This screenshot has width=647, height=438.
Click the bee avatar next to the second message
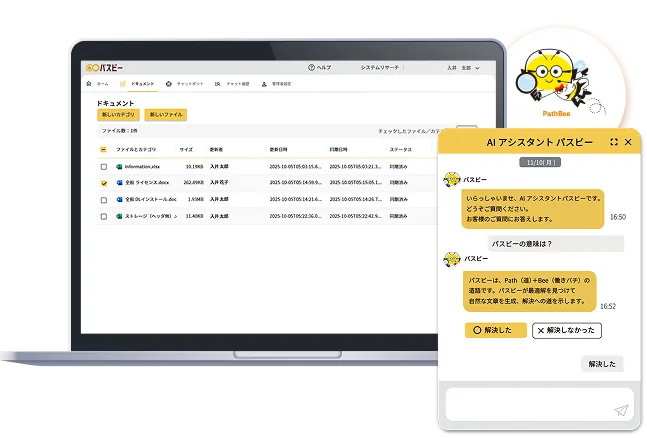[451, 259]
